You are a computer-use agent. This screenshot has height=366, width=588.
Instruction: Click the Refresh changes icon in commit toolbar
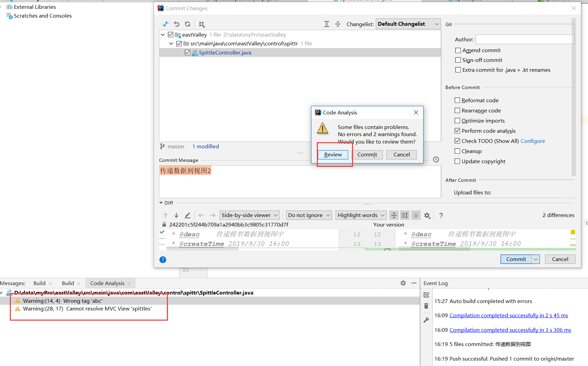(x=188, y=24)
